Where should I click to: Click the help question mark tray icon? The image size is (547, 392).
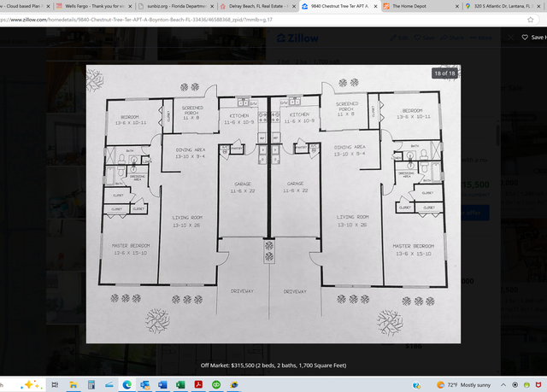[x=416, y=385]
